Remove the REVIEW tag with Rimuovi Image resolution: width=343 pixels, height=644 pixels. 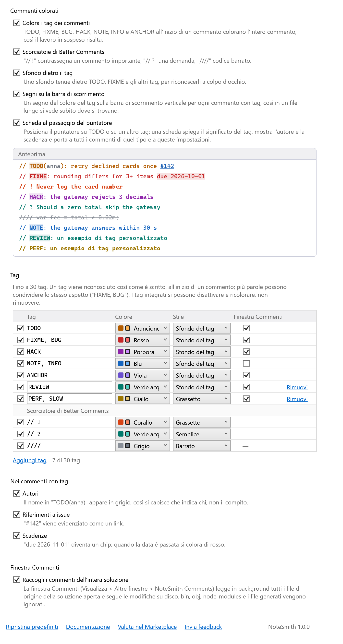click(x=297, y=387)
